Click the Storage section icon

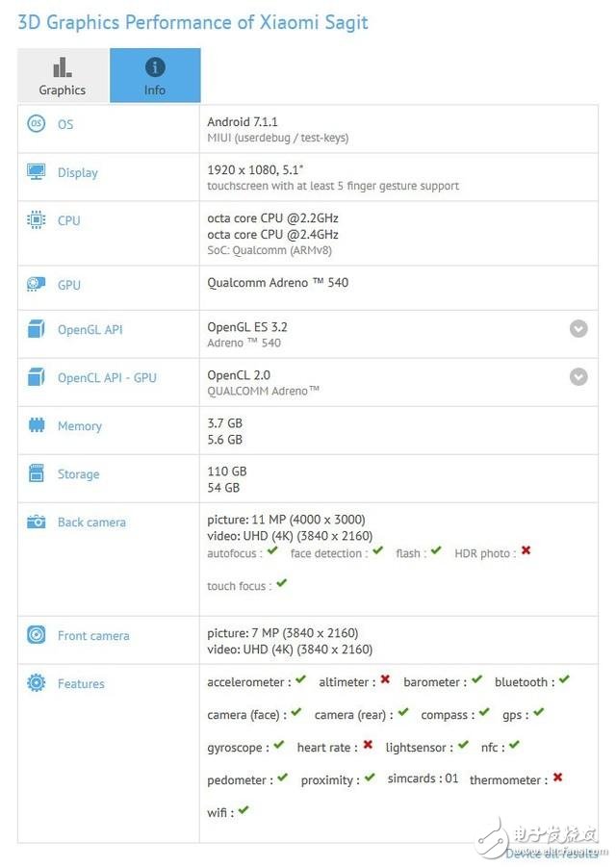click(x=36, y=473)
